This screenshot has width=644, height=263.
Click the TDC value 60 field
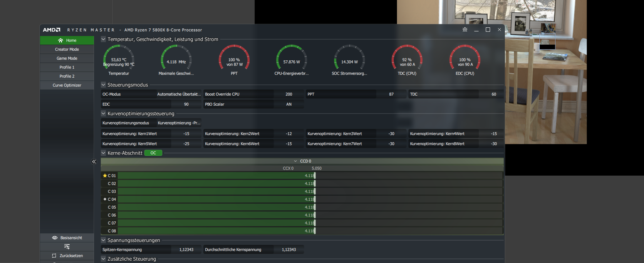(494, 94)
